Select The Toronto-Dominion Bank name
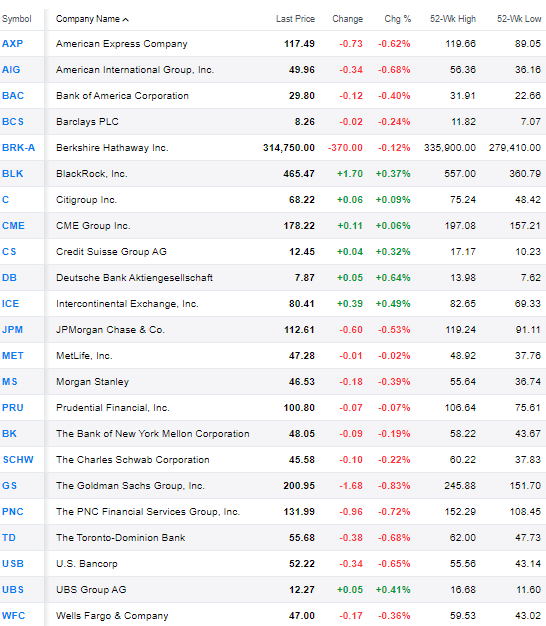 pyautogui.click(x=121, y=537)
